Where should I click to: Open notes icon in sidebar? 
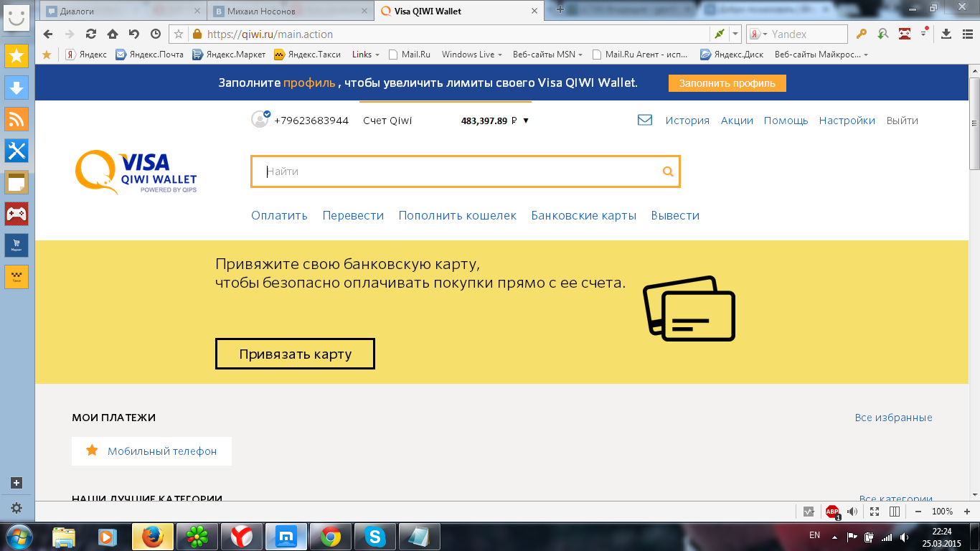tap(17, 182)
